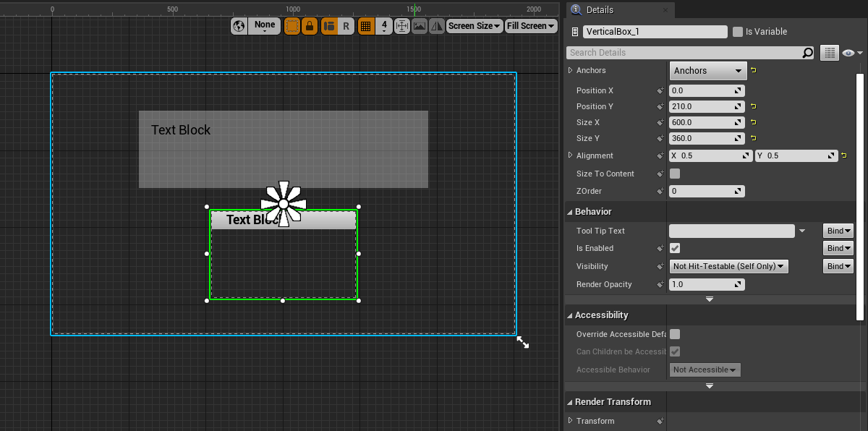Click Size Y value 360.0

coord(707,139)
